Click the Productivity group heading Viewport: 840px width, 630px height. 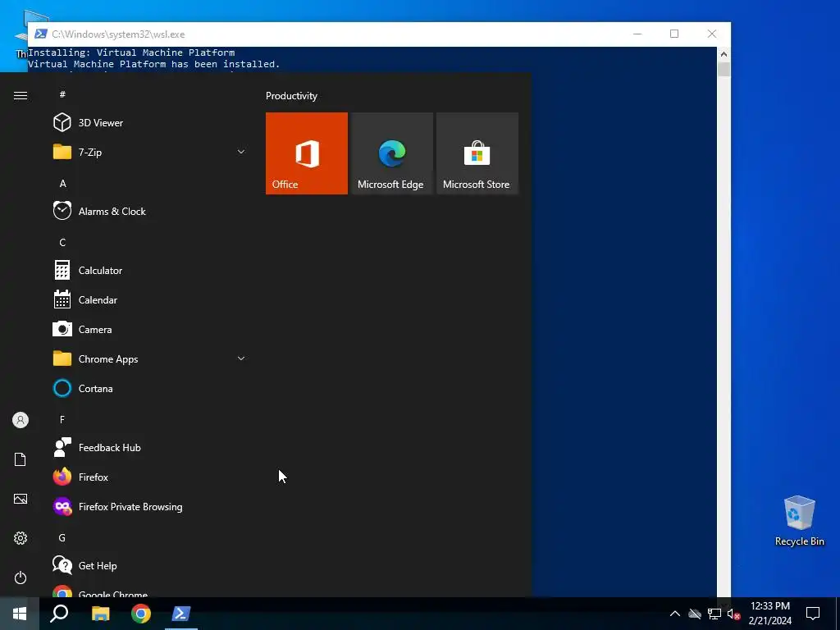291,96
